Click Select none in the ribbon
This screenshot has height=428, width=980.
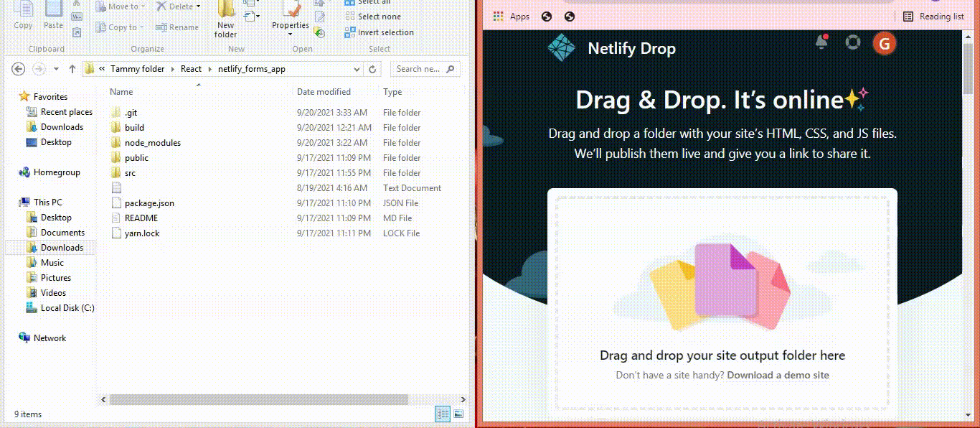(x=373, y=17)
